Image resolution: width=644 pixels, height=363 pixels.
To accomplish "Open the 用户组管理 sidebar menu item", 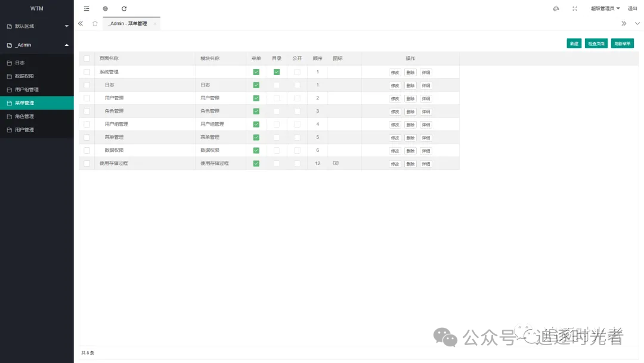I will coord(37,89).
